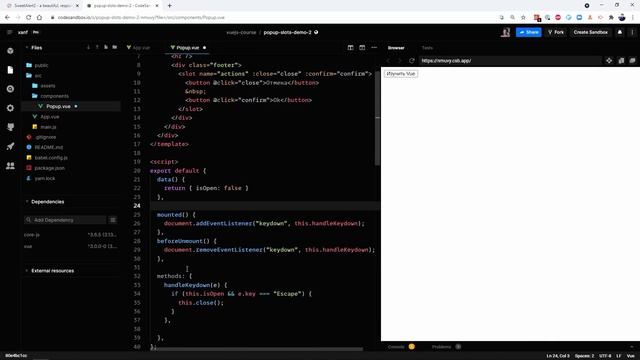The height and width of the screenshot is (360, 640).
Task: Open the GitHub sidebar icon
Action: (10, 127)
